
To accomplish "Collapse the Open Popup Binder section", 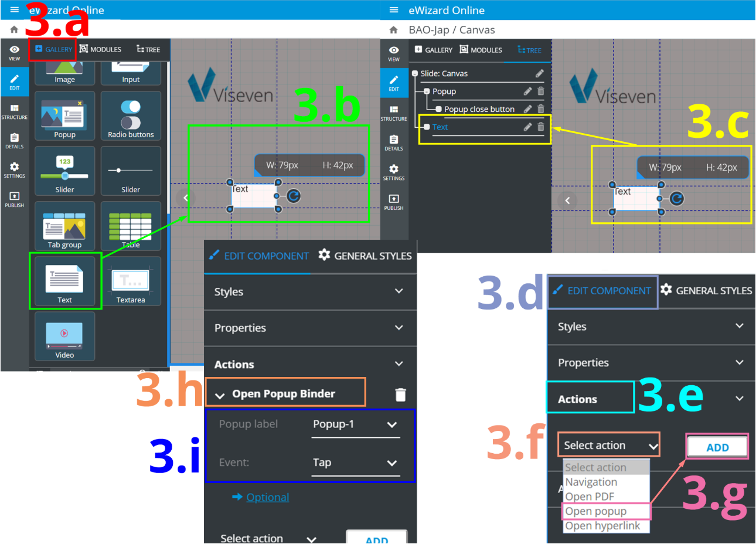I will click(x=220, y=395).
